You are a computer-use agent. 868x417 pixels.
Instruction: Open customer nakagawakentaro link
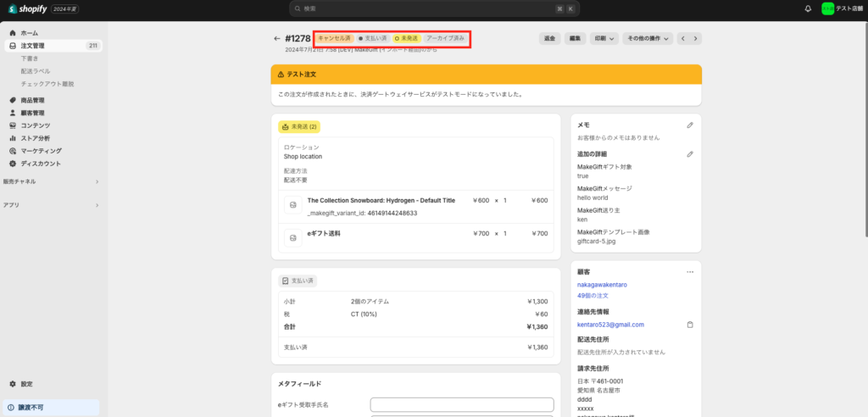(x=603, y=285)
